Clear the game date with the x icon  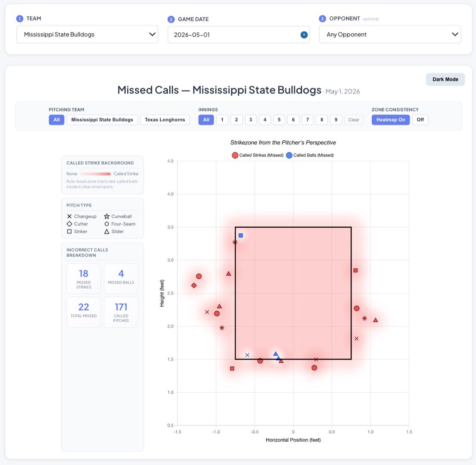pyautogui.click(x=304, y=35)
